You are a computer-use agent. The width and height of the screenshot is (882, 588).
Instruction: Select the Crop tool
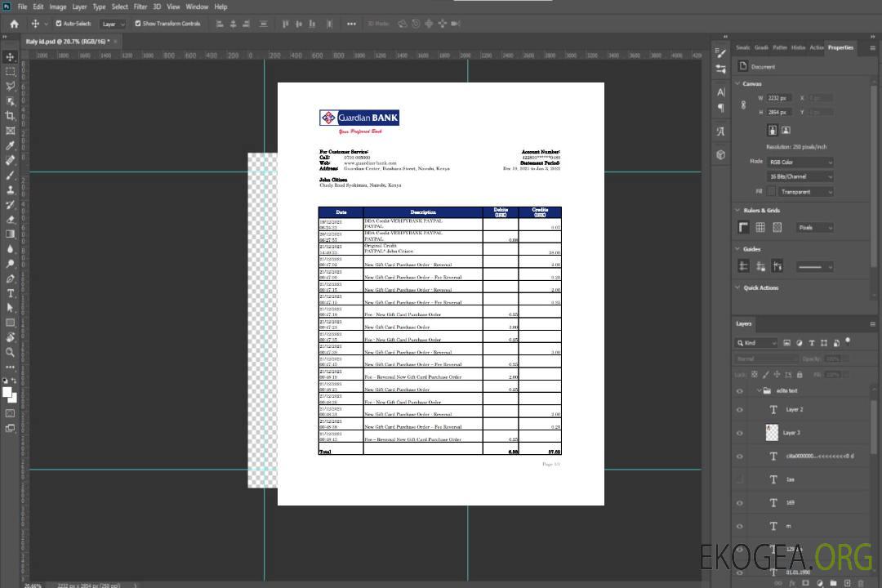coord(10,116)
